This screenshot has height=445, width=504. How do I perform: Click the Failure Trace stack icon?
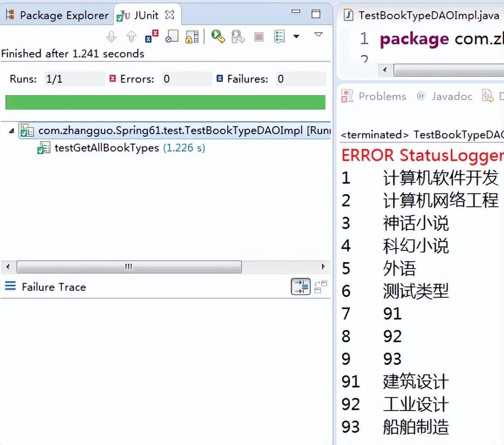10,286
